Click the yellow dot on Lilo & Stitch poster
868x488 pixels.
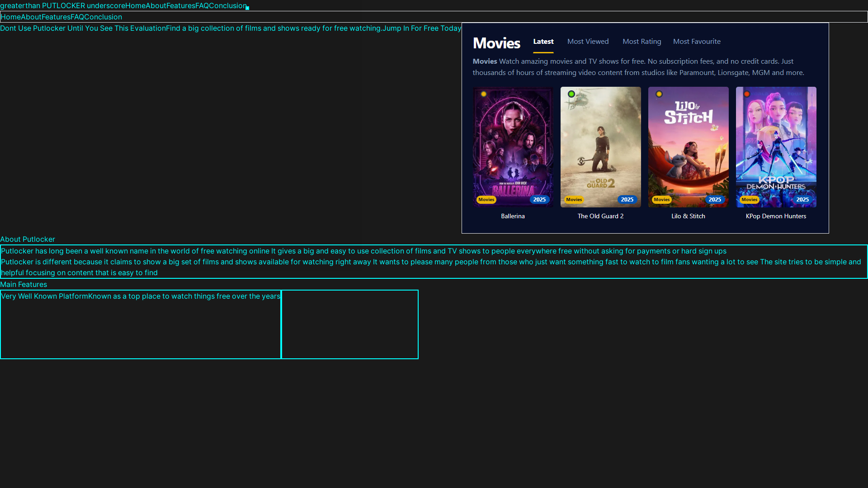[659, 94]
